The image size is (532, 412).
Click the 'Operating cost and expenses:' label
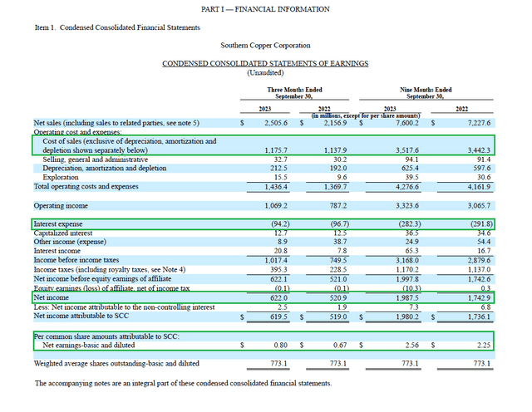tap(77, 132)
